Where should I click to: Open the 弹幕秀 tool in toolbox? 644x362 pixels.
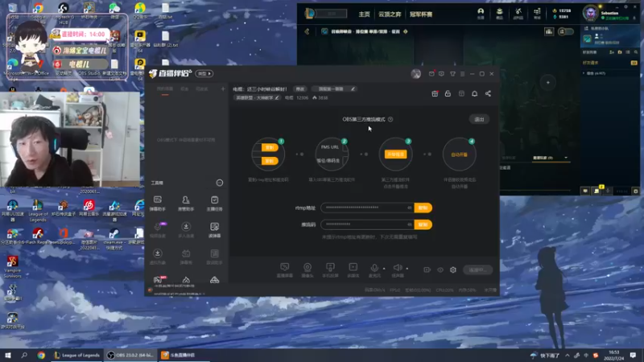click(x=186, y=257)
